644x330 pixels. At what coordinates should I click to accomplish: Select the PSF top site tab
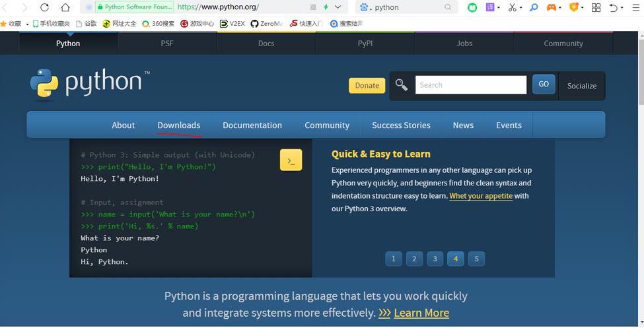pyautogui.click(x=167, y=43)
